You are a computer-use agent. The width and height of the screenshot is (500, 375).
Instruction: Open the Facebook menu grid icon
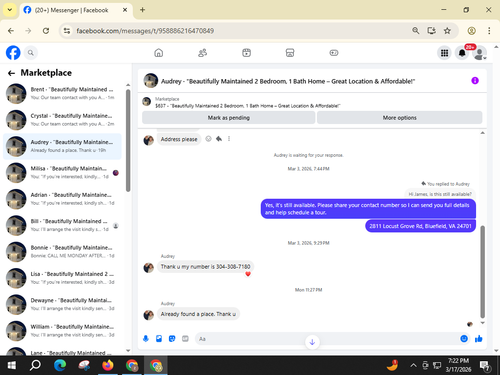(444, 53)
